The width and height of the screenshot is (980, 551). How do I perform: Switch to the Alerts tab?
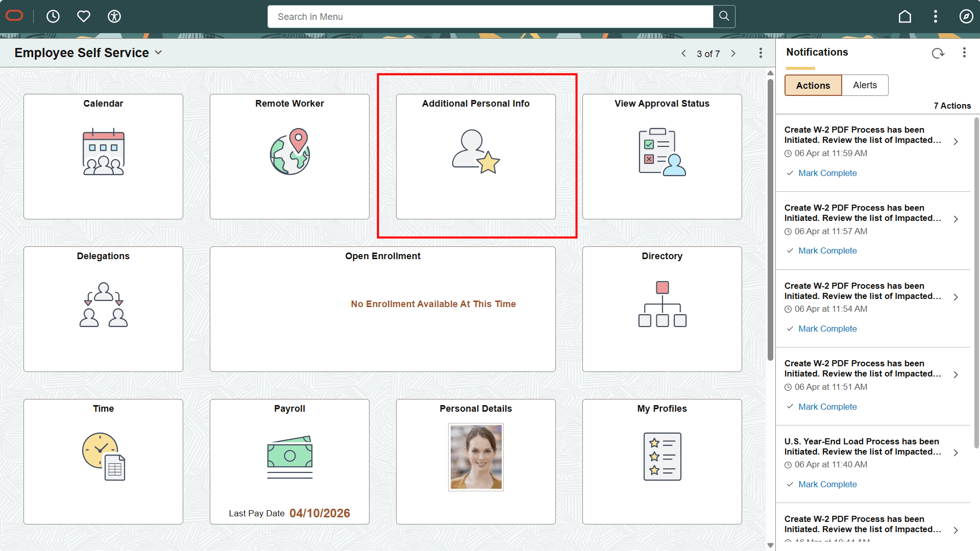[x=865, y=85]
